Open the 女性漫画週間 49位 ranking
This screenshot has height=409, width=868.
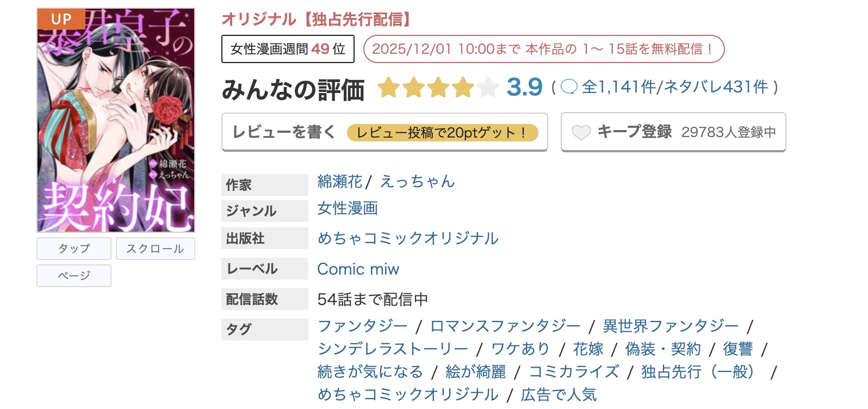[287, 48]
